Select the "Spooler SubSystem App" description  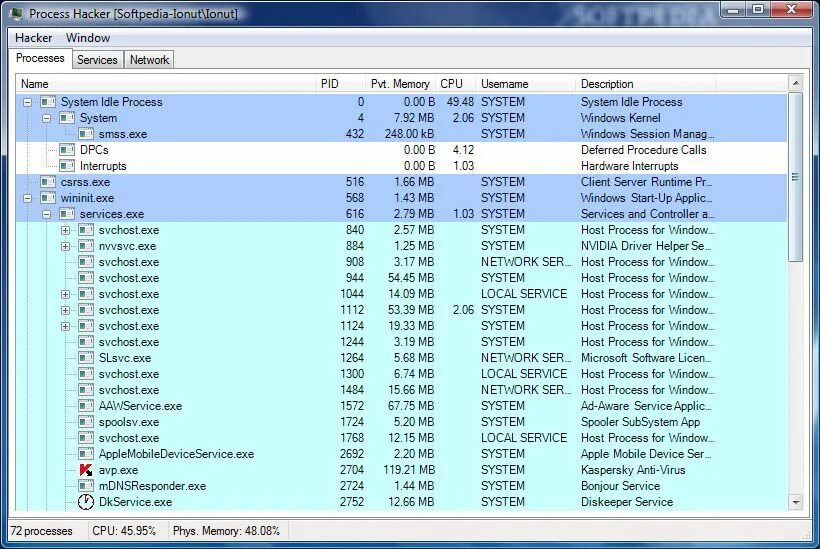click(x=640, y=422)
